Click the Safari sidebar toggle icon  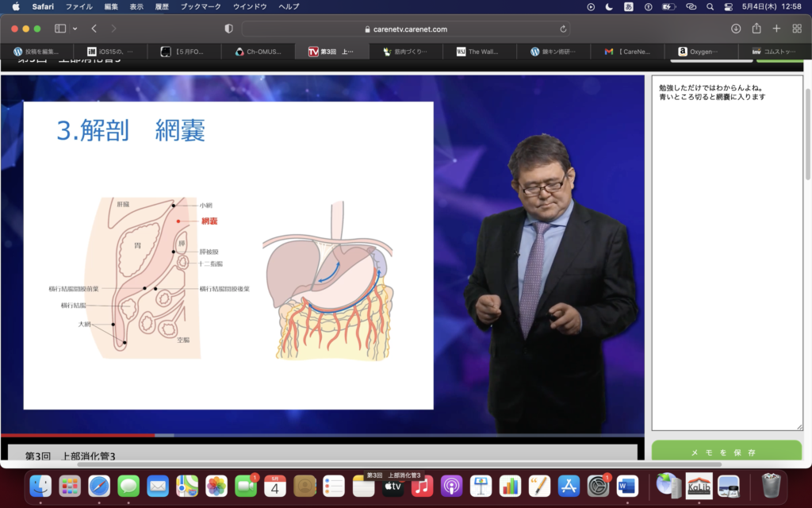(x=60, y=29)
